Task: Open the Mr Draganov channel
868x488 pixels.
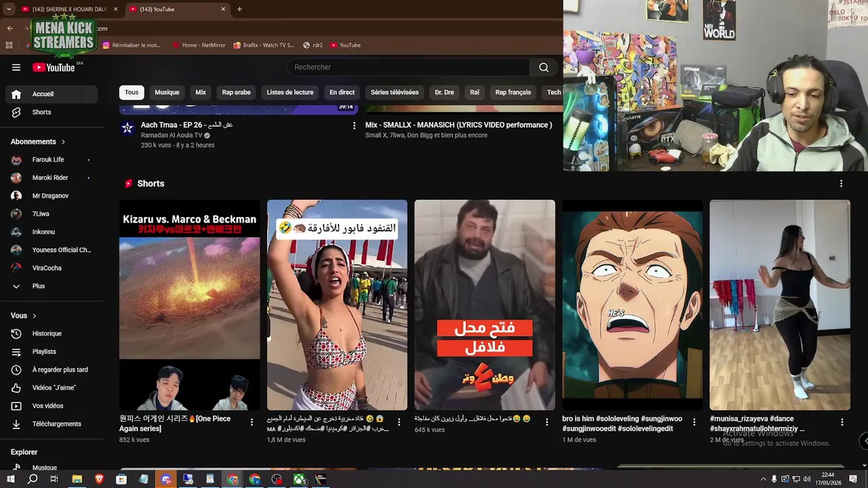Action: 52,196
